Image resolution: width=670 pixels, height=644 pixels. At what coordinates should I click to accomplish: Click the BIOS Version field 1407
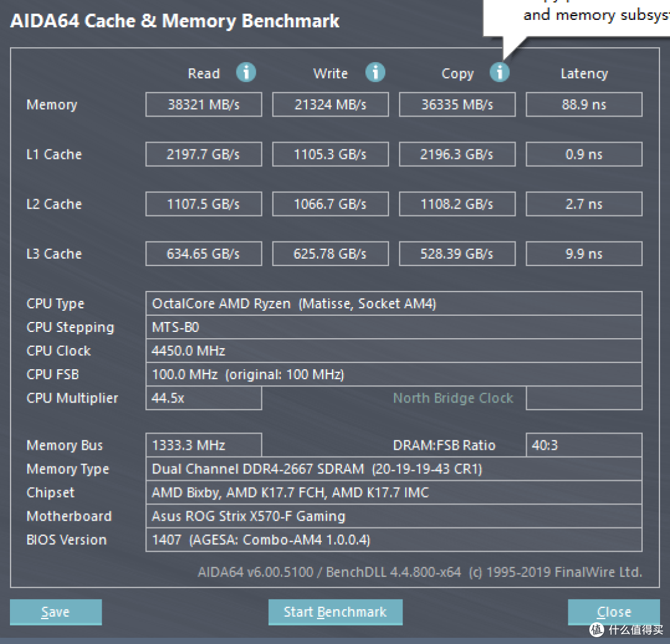(x=394, y=540)
